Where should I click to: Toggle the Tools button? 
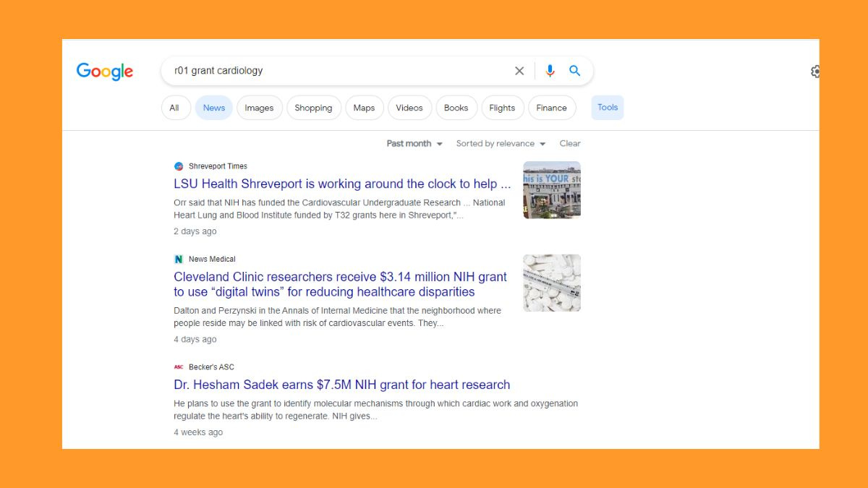pyautogui.click(x=608, y=108)
